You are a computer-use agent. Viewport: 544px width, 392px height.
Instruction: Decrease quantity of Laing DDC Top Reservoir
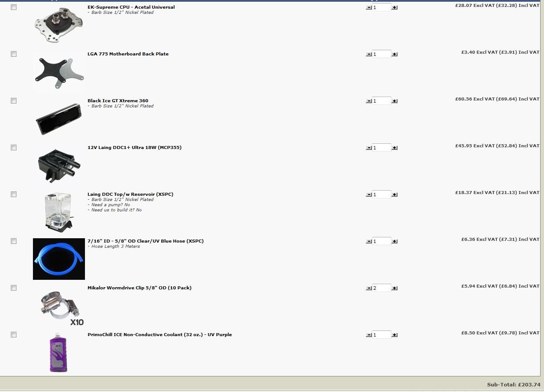pyautogui.click(x=369, y=194)
